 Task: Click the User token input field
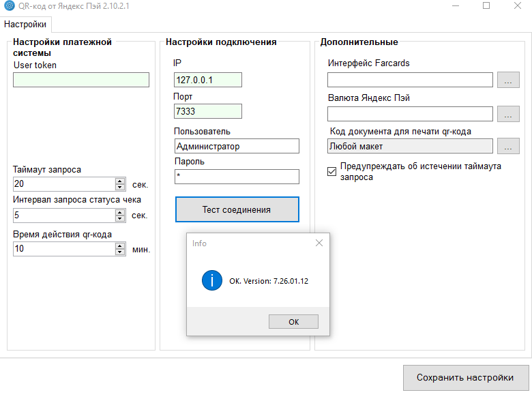(x=80, y=80)
